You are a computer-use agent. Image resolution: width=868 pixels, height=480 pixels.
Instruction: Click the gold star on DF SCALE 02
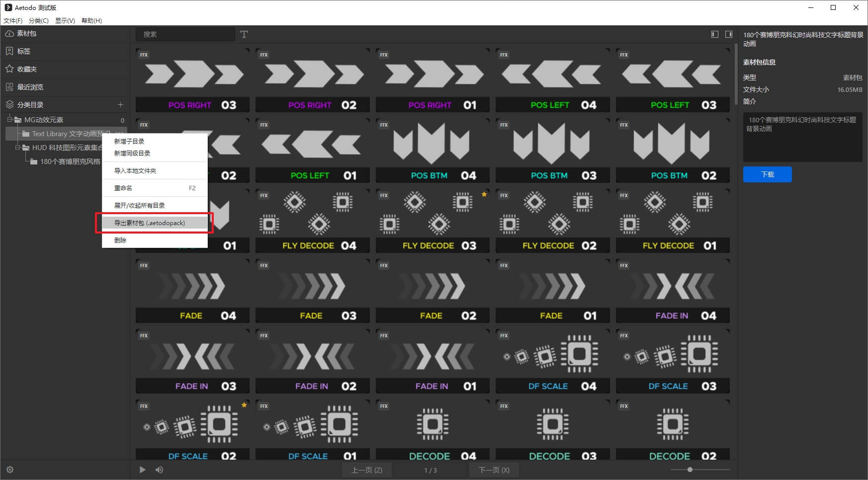244,405
